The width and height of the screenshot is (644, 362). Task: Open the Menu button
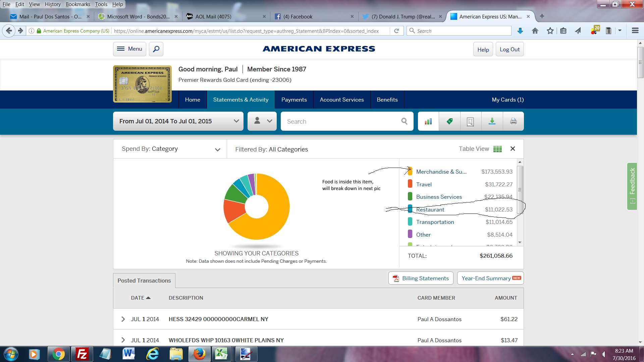tap(129, 49)
